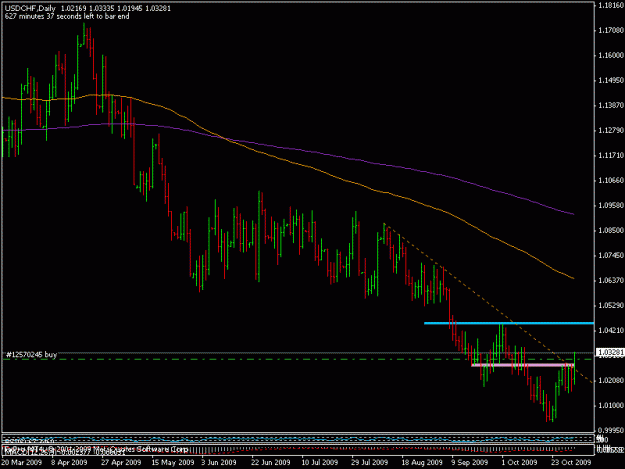Click the 1.17080 price scale label

611,30
